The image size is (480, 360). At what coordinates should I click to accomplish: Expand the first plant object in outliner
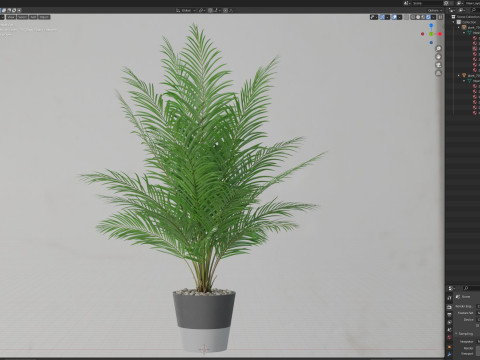coord(459,27)
